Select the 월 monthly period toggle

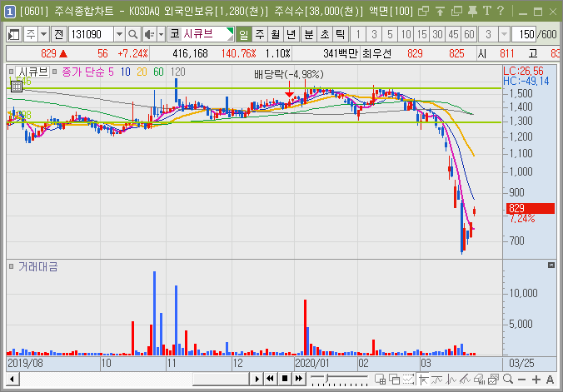(x=276, y=34)
